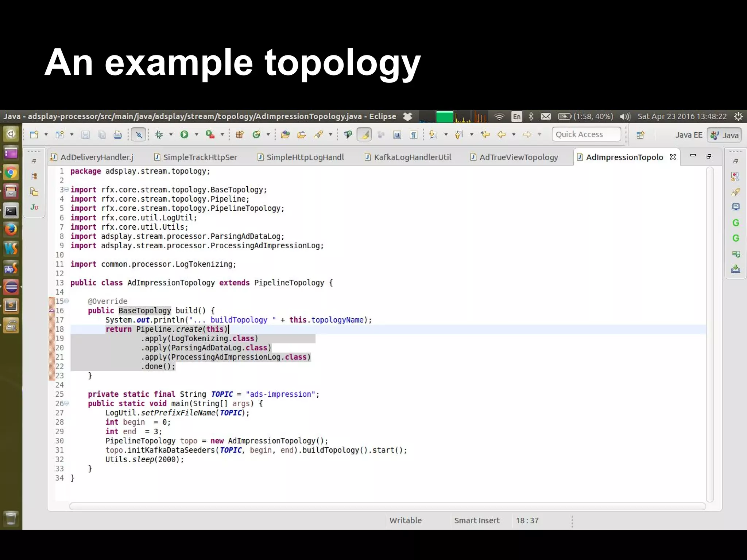
Task: Open the JUnit view in left sidebar
Action: tap(34, 207)
